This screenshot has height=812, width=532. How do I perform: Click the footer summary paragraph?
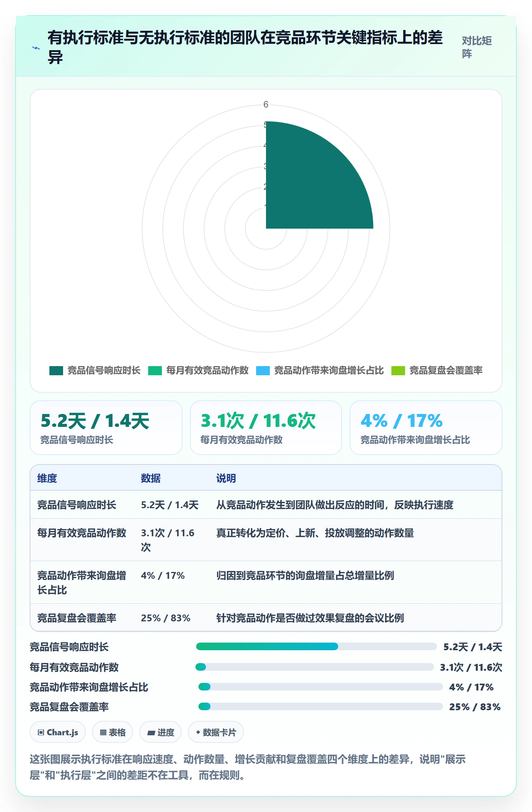[x=248, y=767]
